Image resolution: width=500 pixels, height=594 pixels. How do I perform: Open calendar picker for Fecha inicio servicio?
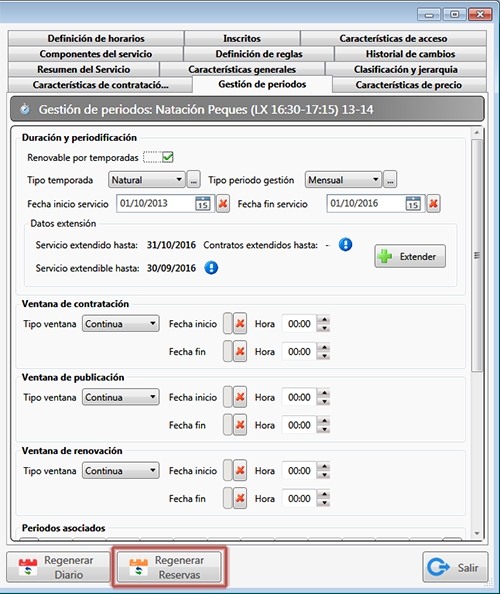coord(203,204)
